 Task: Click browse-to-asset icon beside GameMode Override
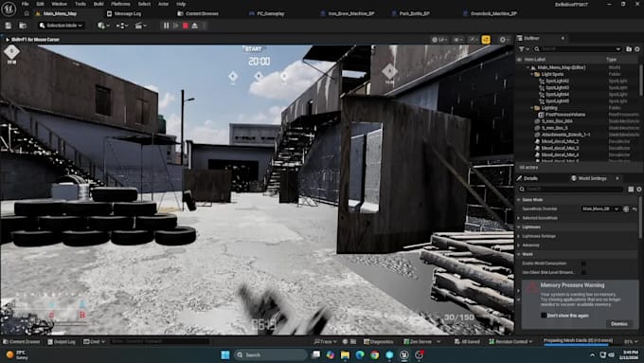click(x=626, y=209)
